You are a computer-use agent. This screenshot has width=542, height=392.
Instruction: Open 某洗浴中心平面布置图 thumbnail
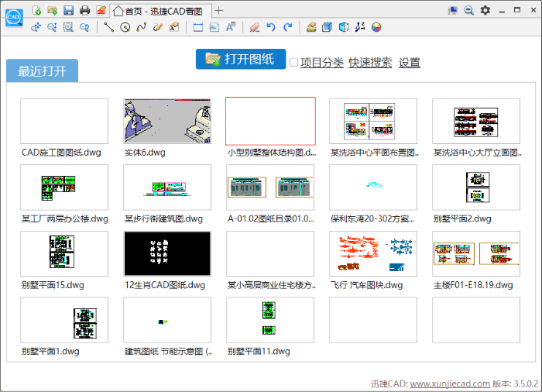point(373,121)
